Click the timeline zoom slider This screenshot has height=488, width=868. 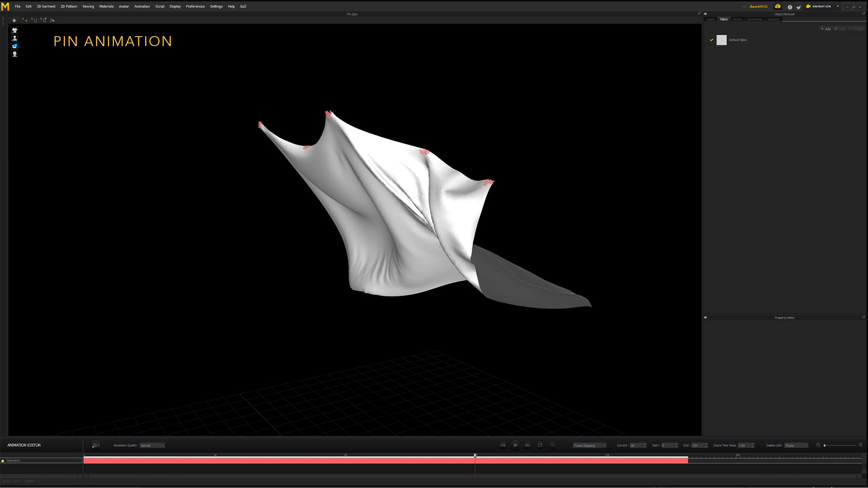839,446
